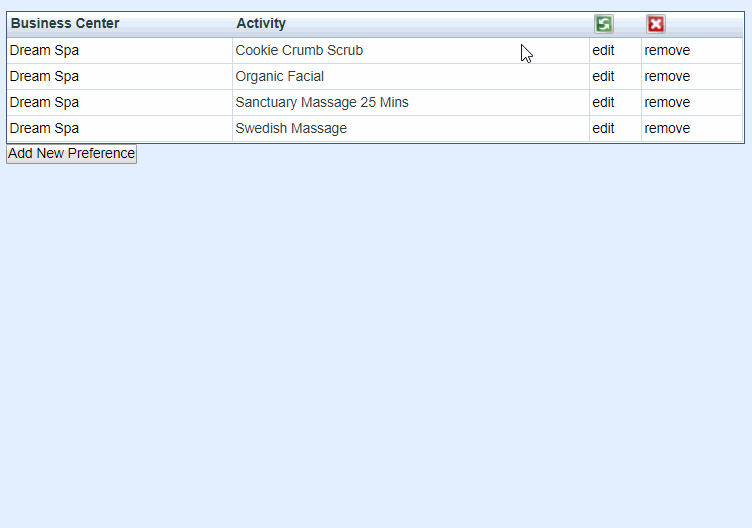Remove the Swedish Massage preference
Screen dimensions: 752x528
tap(667, 128)
